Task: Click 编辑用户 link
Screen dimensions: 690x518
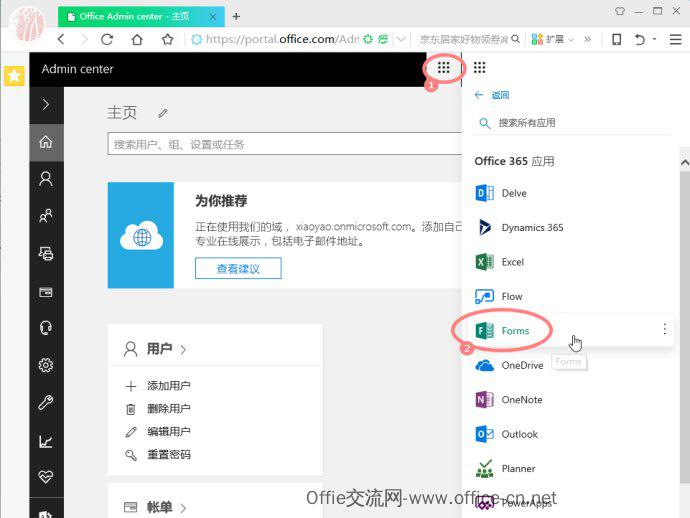Action: pos(169,432)
